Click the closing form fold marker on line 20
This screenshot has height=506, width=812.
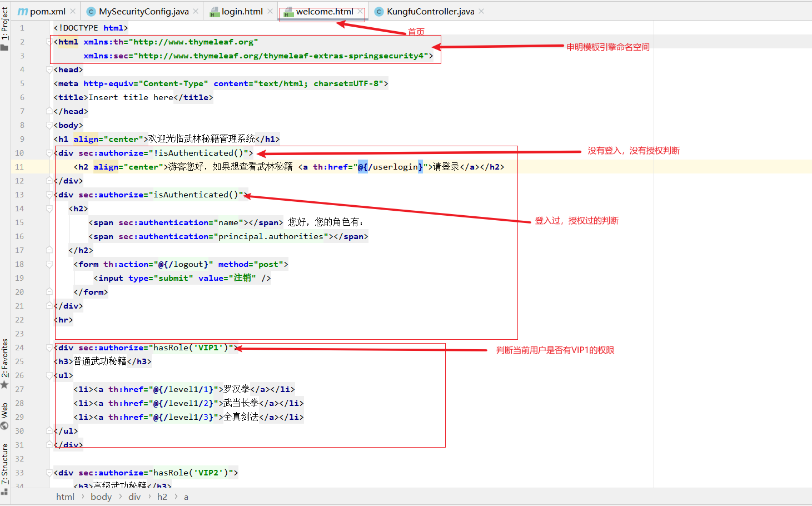coord(49,292)
